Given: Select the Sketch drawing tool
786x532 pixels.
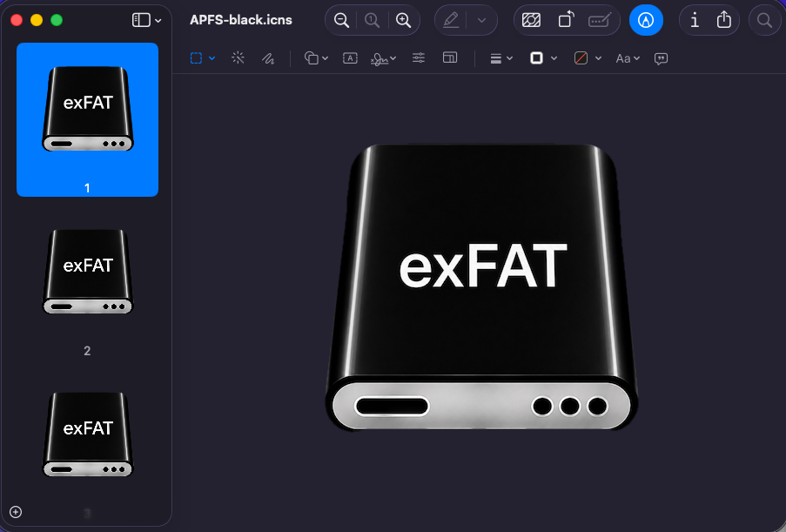Looking at the screenshot, I should coord(268,58).
